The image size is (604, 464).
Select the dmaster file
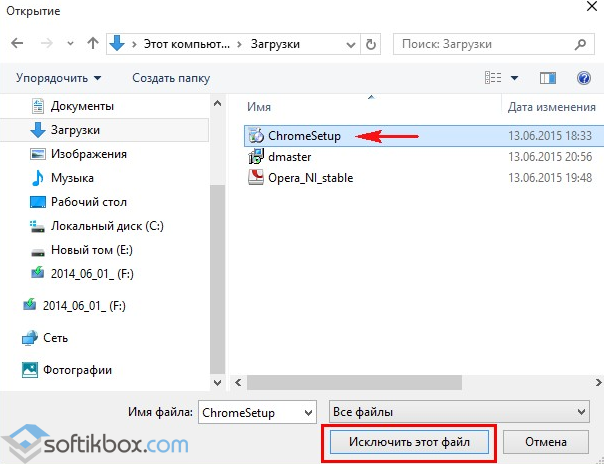(x=288, y=157)
